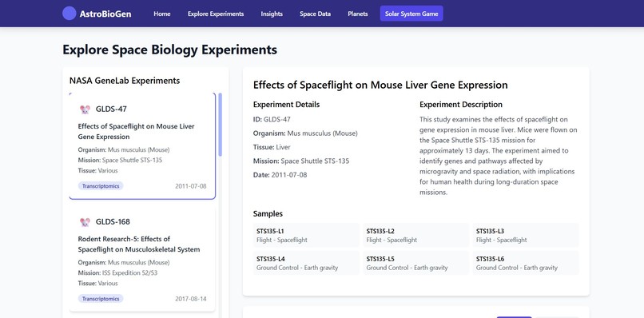Switch to Space Data section
Image resolution: width=644 pixels, height=318 pixels.
tap(315, 14)
